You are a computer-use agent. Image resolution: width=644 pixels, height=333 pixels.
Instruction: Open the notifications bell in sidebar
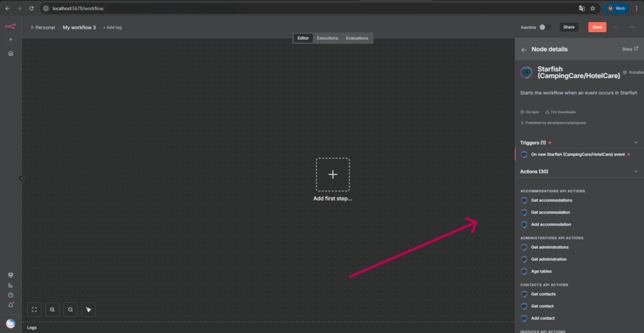(10, 305)
